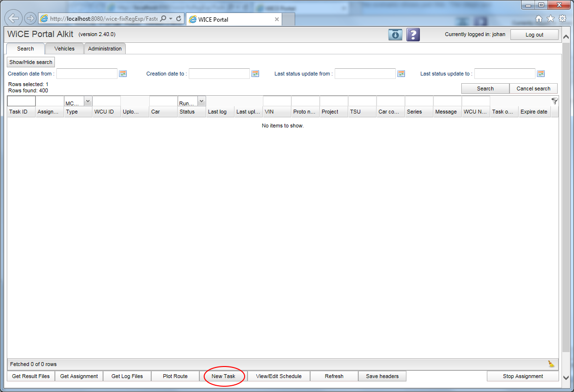Switch to the Vehicles tab

tap(65, 49)
